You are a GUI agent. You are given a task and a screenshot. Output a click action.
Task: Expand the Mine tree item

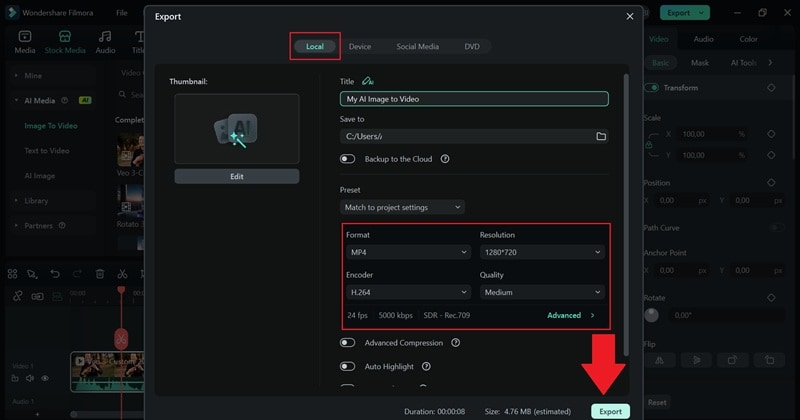[16, 76]
